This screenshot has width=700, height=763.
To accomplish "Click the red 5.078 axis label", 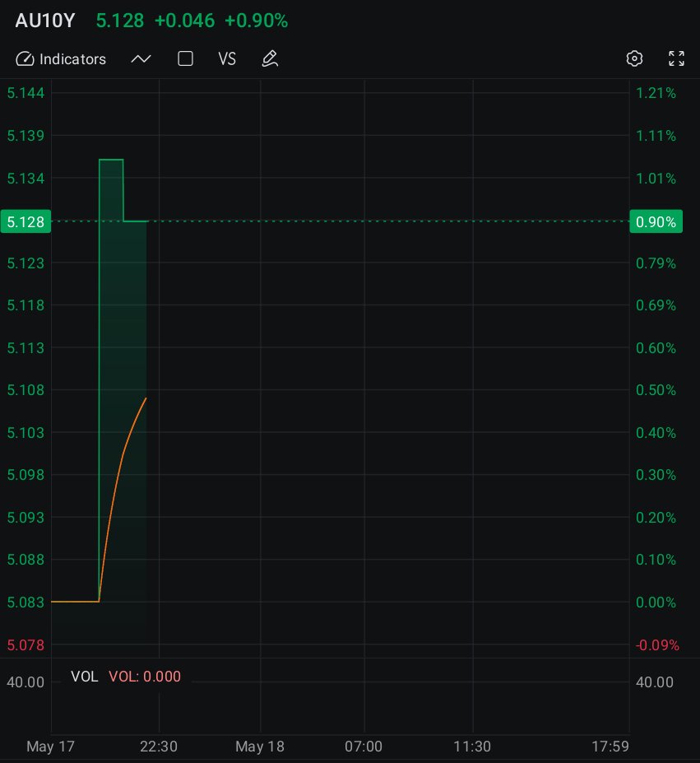I will [x=25, y=644].
